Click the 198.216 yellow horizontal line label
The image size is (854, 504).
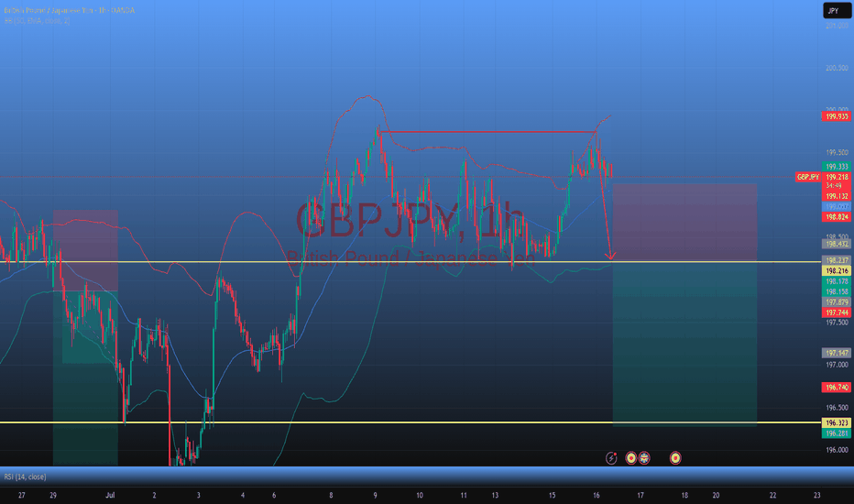(x=836, y=271)
